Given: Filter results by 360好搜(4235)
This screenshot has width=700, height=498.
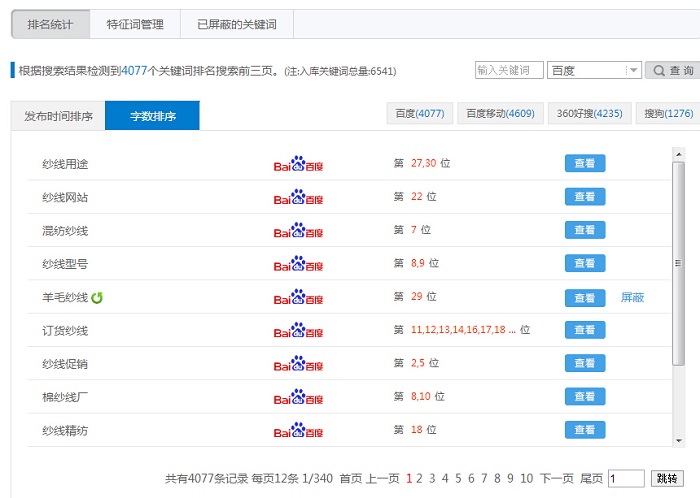Looking at the screenshot, I should click(x=590, y=114).
